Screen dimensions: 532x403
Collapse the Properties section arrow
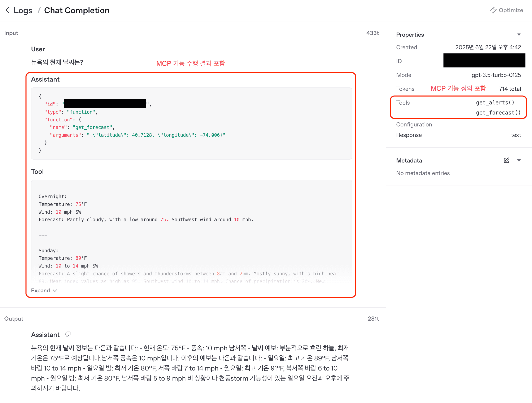tap(519, 35)
